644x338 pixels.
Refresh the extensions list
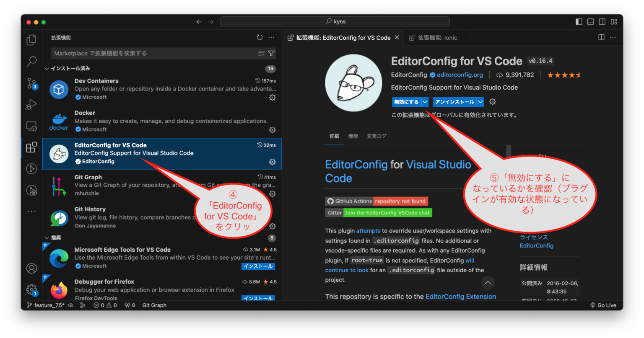point(260,37)
